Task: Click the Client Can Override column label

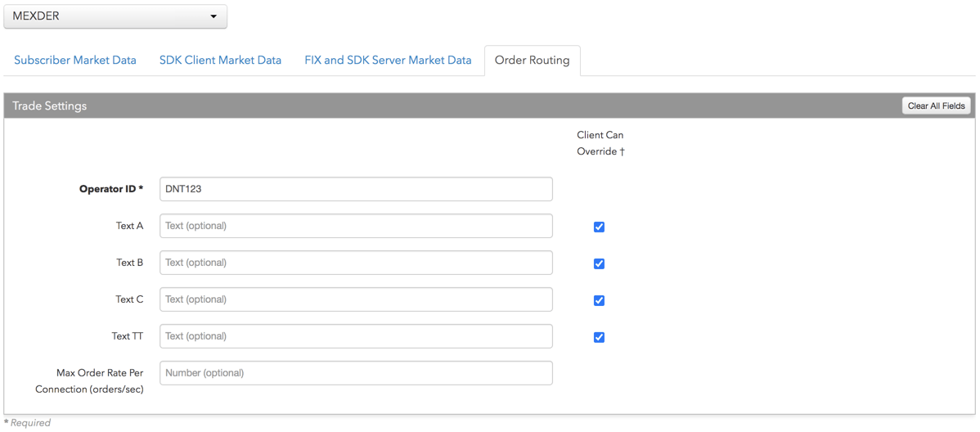Action: (x=600, y=143)
